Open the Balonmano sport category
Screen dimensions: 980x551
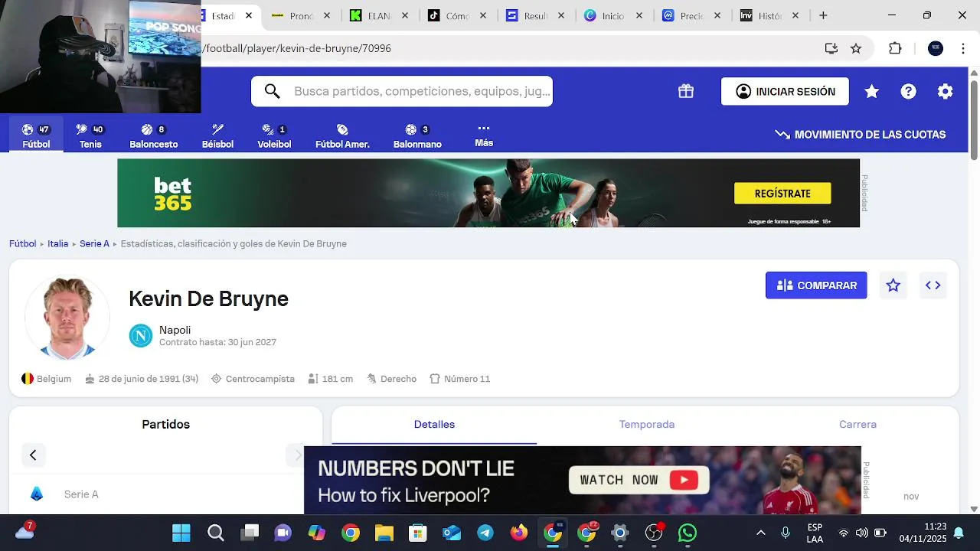[x=417, y=136]
